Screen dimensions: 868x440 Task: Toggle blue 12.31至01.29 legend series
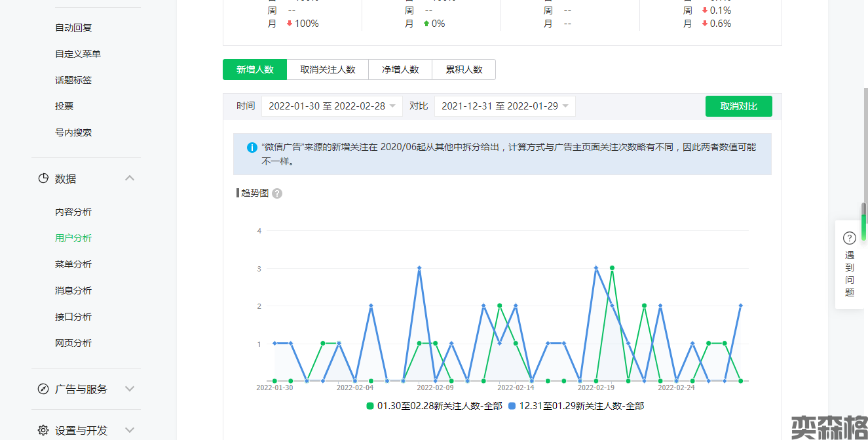point(576,406)
